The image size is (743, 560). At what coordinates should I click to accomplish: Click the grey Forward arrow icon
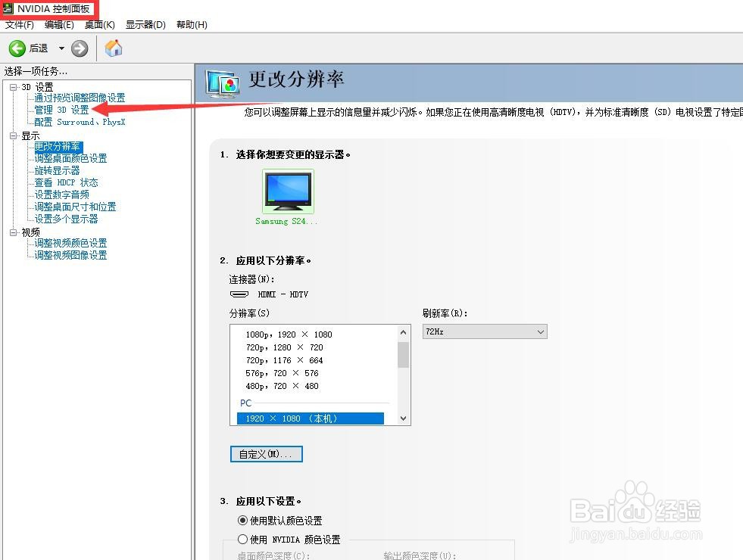pyautogui.click(x=80, y=48)
